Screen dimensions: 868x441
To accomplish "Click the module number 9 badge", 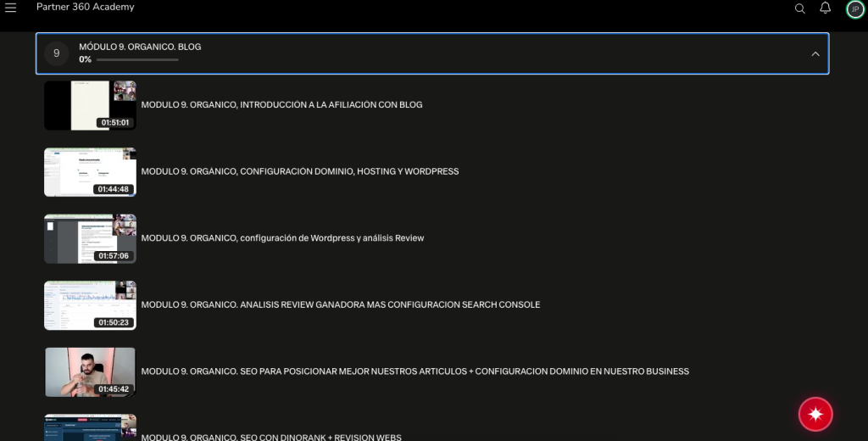I will coord(57,53).
